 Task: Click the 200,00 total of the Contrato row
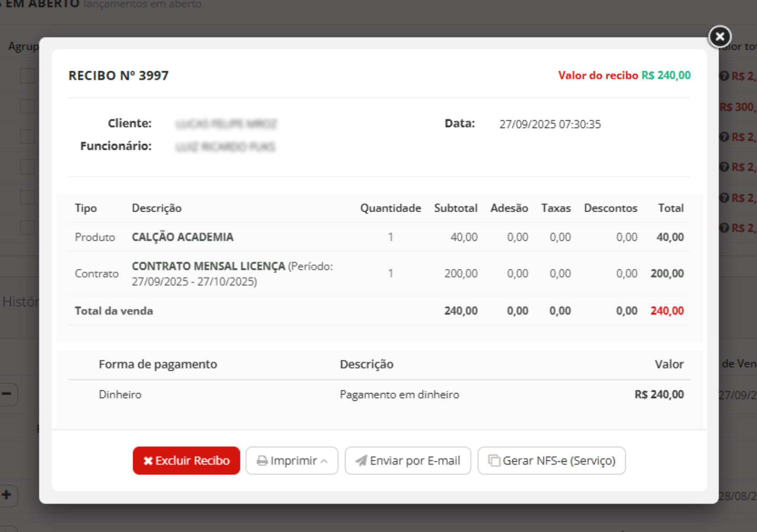pyautogui.click(x=667, y=274)
